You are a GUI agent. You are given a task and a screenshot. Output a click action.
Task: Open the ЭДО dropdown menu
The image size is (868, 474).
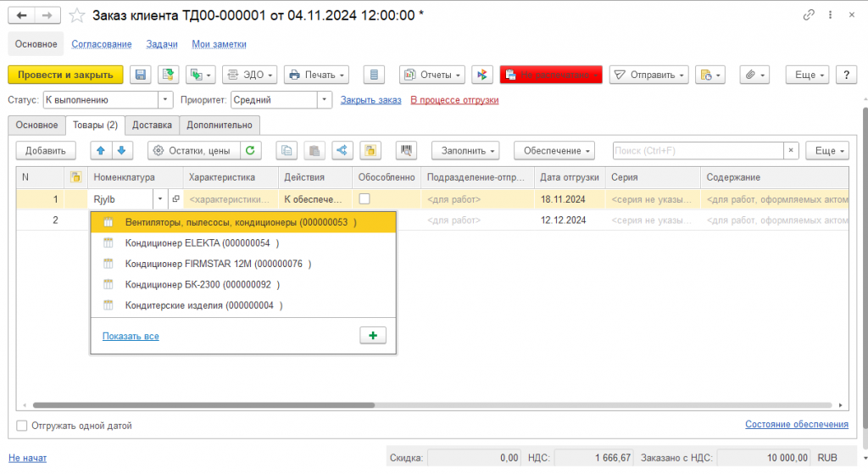pyautogui.click(x=250, y=75)
